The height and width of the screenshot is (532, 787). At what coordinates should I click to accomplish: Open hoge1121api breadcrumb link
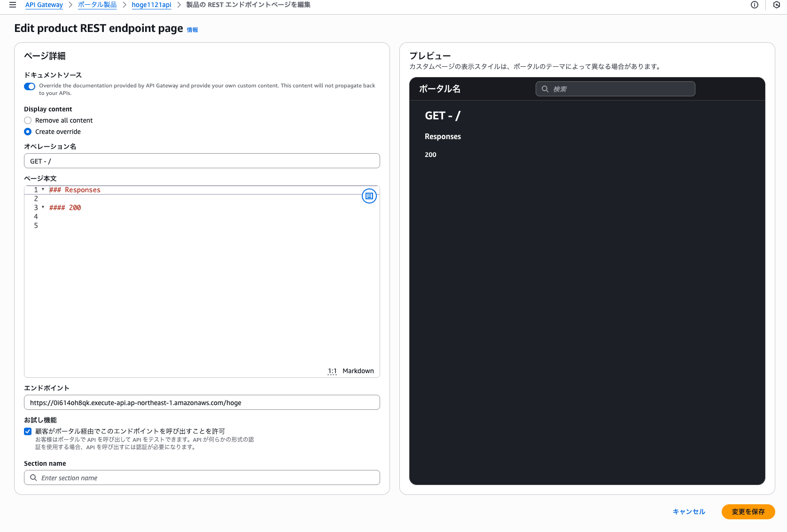pos(151,5)
